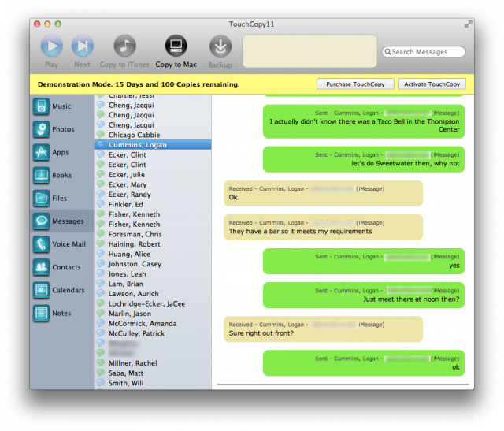This screenshot has height=431, width=504.
Task: Click the yellow zoom window button
Action: tap(47, 24)
